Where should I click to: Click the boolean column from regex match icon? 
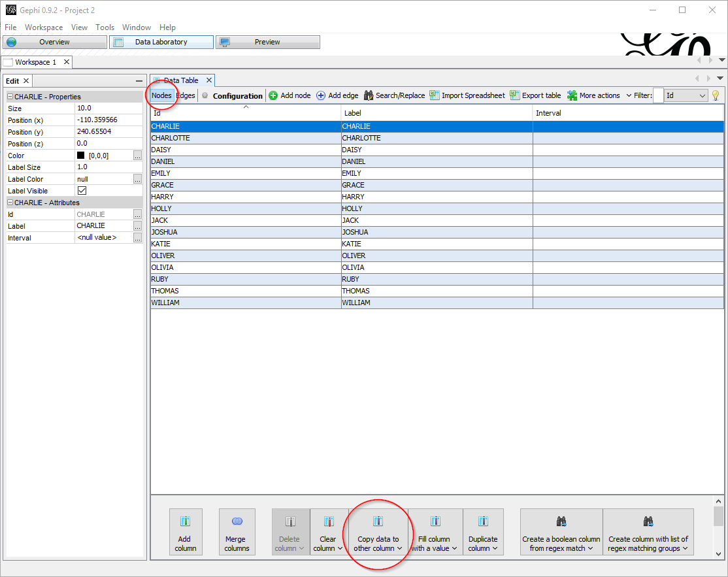pos(561,521)
